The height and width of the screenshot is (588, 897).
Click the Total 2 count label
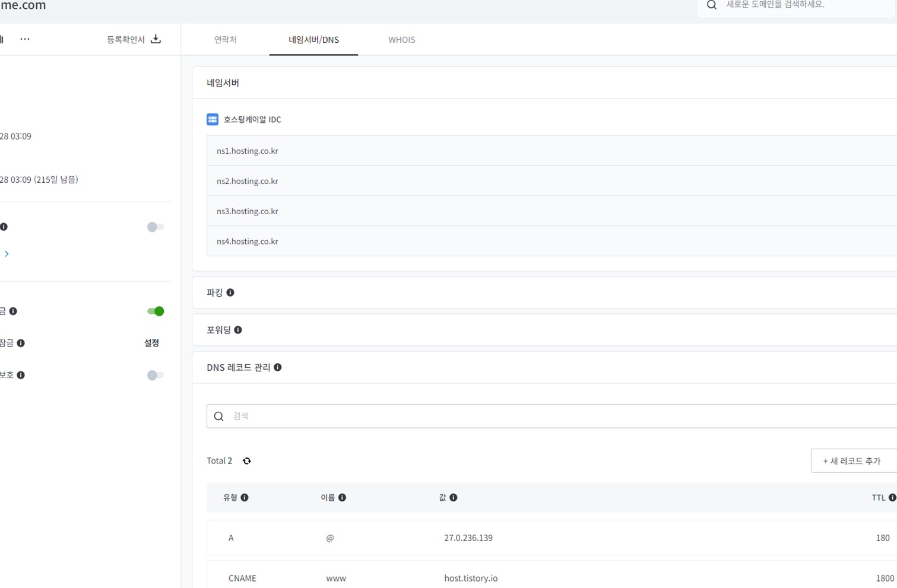tap(219, 461)
